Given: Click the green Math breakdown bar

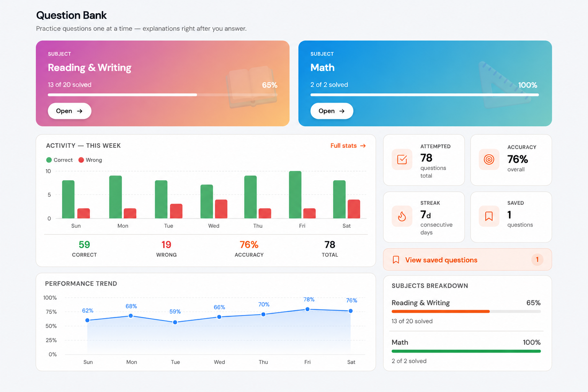Looking at the screenshot, I should tap(466, 351).
